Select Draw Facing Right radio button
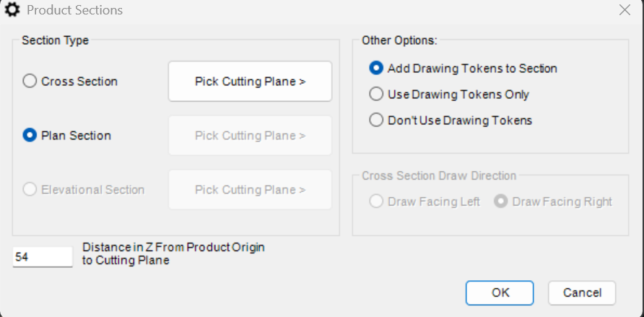 [x=500, y=202]
